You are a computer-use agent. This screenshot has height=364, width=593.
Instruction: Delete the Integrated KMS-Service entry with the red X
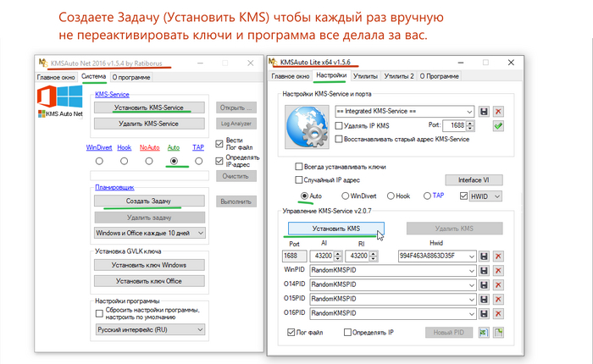(x=498, y=112)
